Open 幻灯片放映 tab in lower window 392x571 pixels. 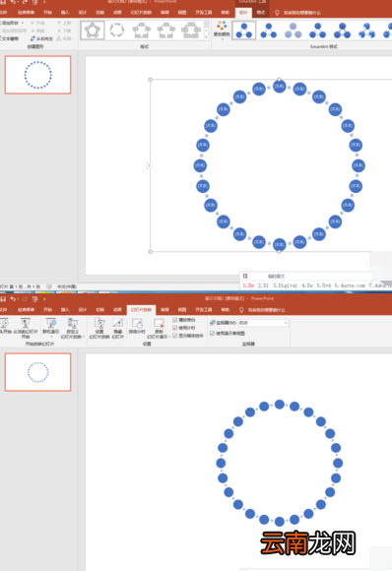tap(141, 309)
